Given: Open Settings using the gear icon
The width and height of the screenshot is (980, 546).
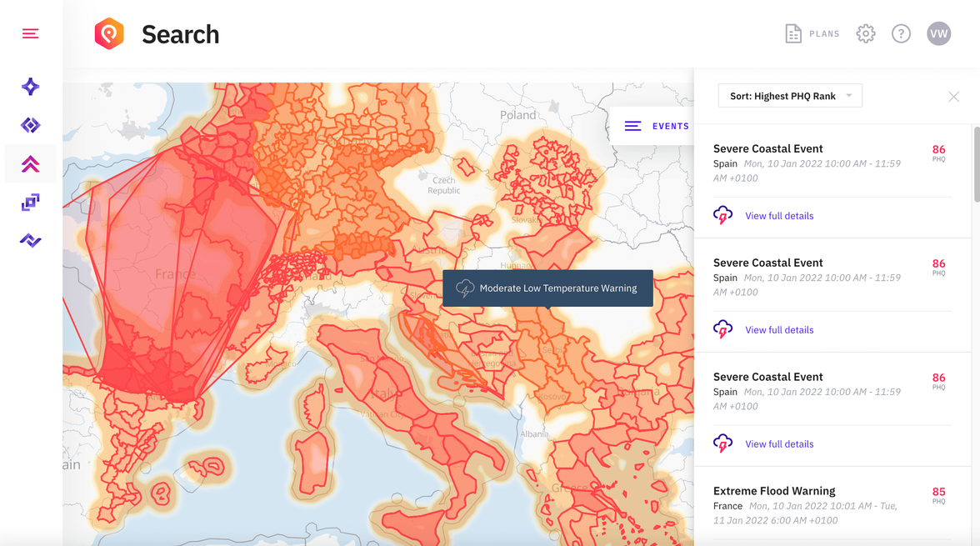Looking at the screenshot, I should tap(865, 33).
